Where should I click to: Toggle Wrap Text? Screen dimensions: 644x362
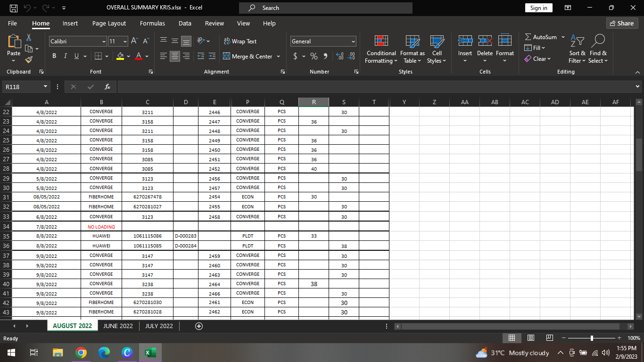240,41
